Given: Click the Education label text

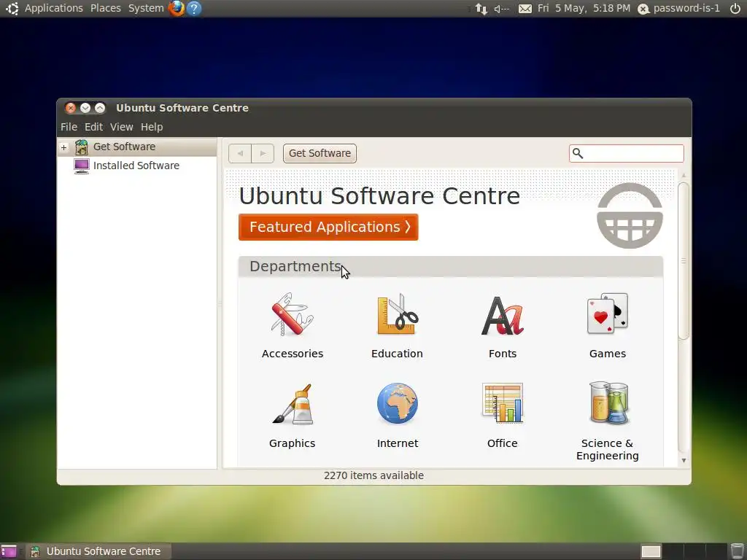Looking at the screenshot, I should pyautogui.click(x=398, y=354).
